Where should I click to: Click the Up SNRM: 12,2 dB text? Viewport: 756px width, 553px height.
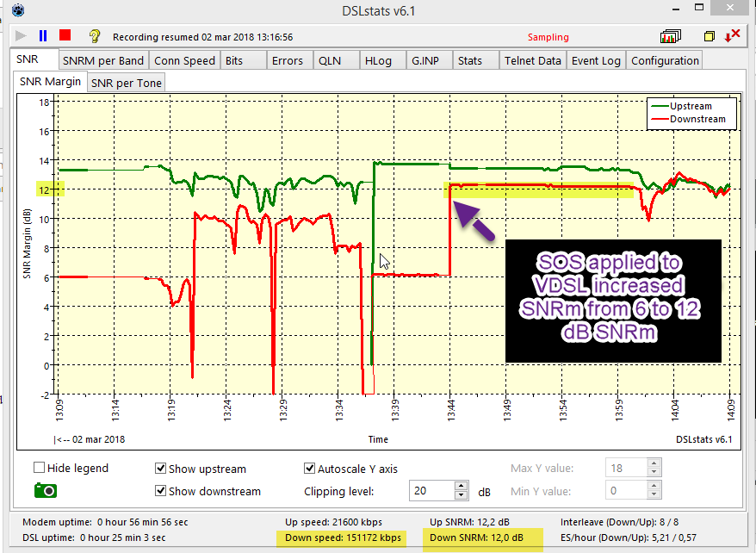click(x=469, y=522)
